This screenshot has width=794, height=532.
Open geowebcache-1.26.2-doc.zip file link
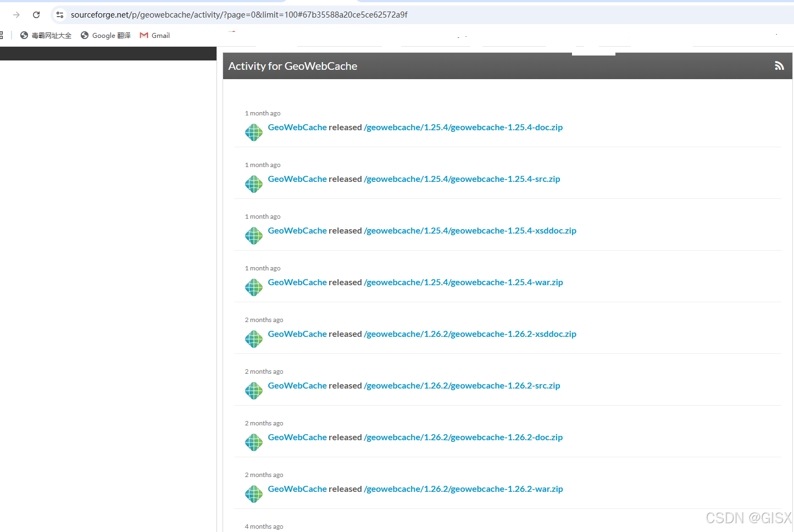point(463,437)
